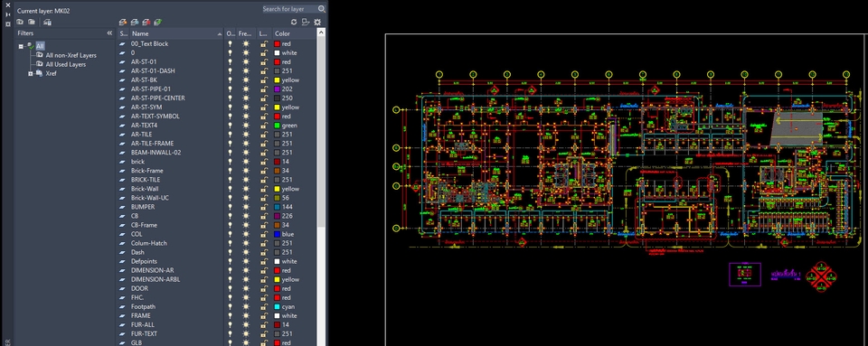Viewport: 868px width, 346px height.
Task: Sort layers by Name column header
Action: tap(177, 33)
